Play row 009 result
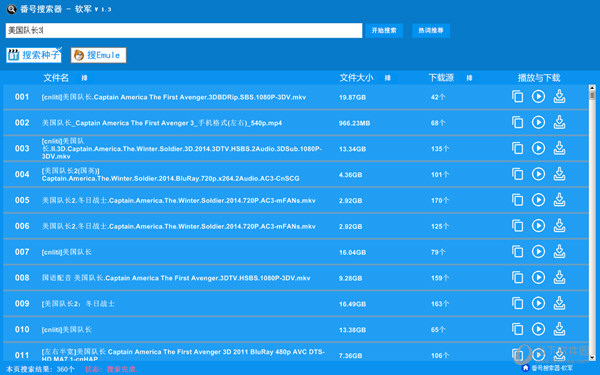The height and width of the screenshot is (375, 600). (538, 303)
